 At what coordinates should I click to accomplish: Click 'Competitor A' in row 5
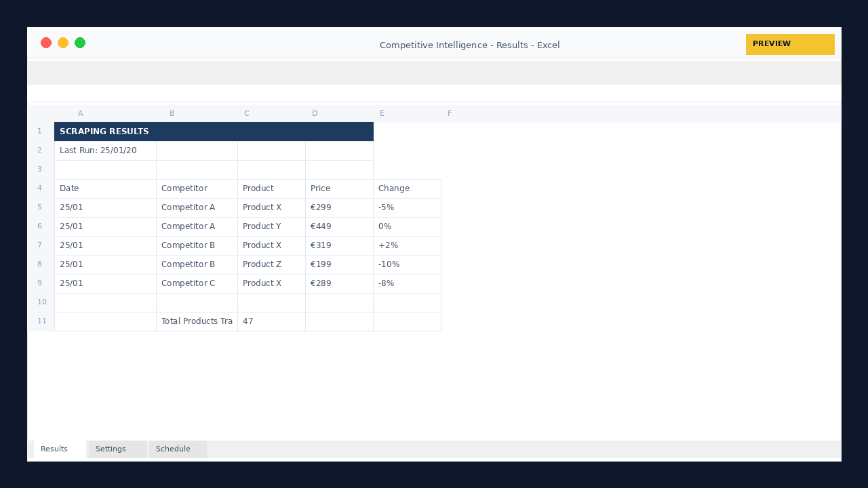tap(197, 207)
